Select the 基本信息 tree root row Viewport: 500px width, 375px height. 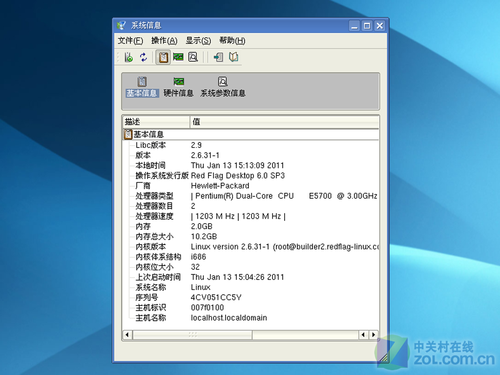[251, 134]
